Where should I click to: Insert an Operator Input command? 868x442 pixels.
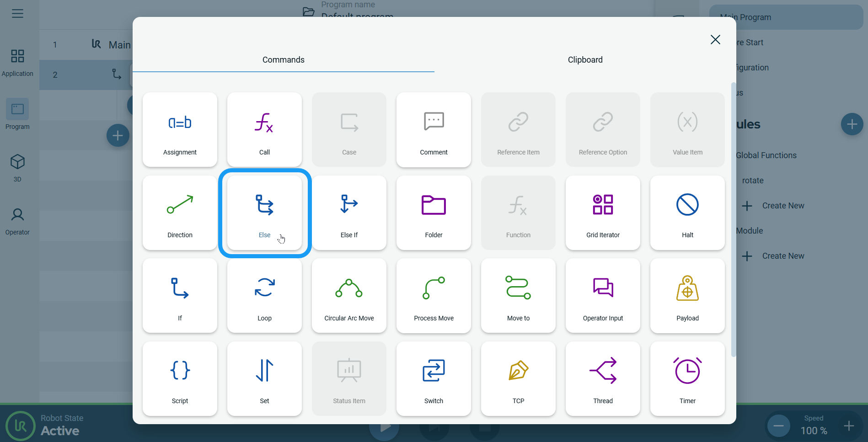(603, 296)
